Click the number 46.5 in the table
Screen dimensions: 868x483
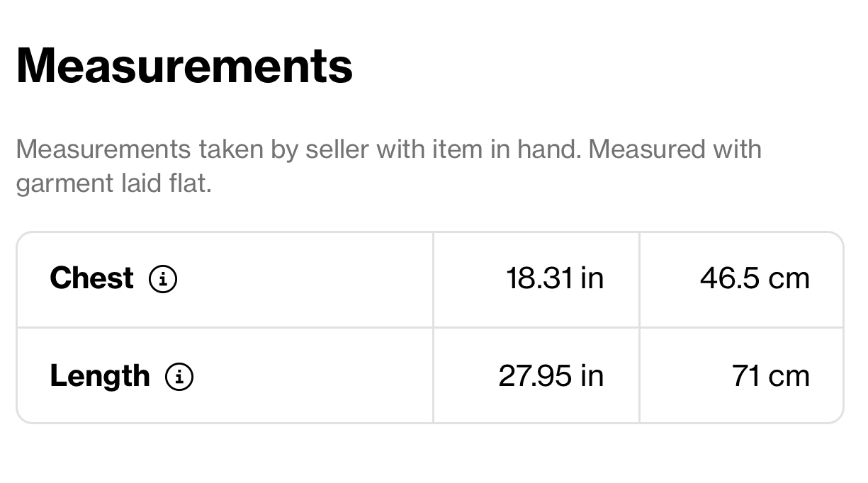(731, 278)
